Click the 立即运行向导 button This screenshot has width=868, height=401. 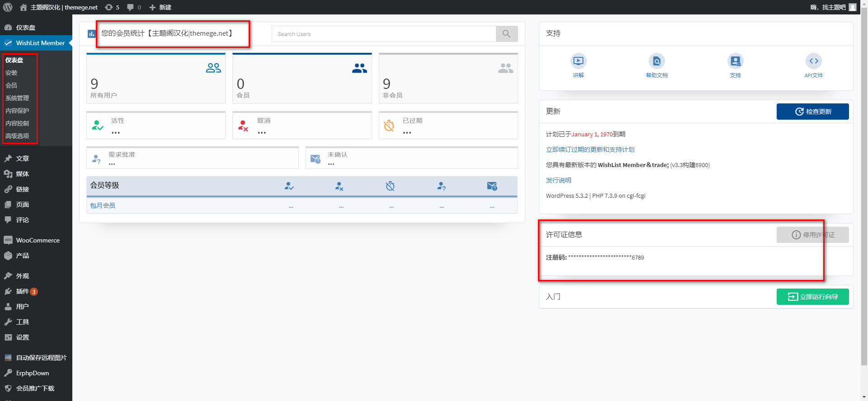813,297
